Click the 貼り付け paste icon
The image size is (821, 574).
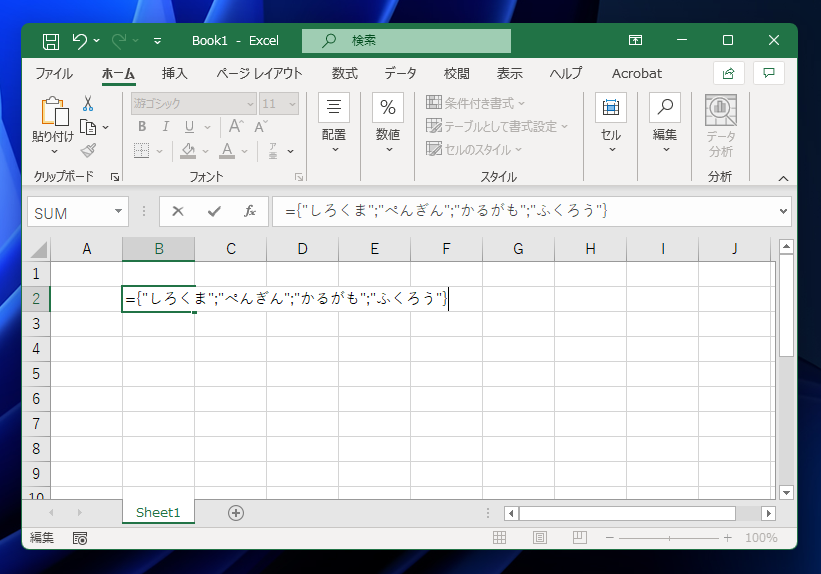tap(54, 111)
